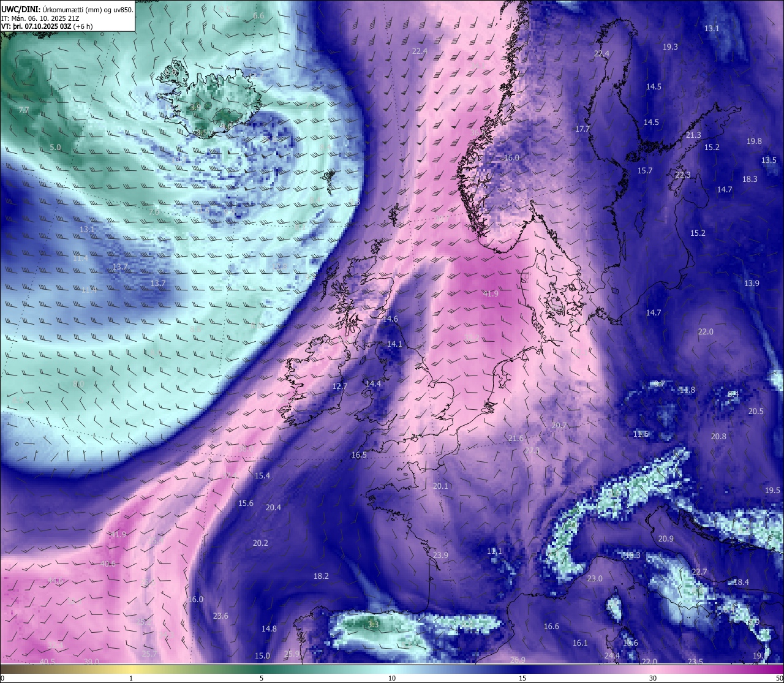Screen dimensions: 784x683
Task: Click the 'UWC/DINI: Úrkomumætti (mm) og uv850.' title line
Action: coord(67,9)
